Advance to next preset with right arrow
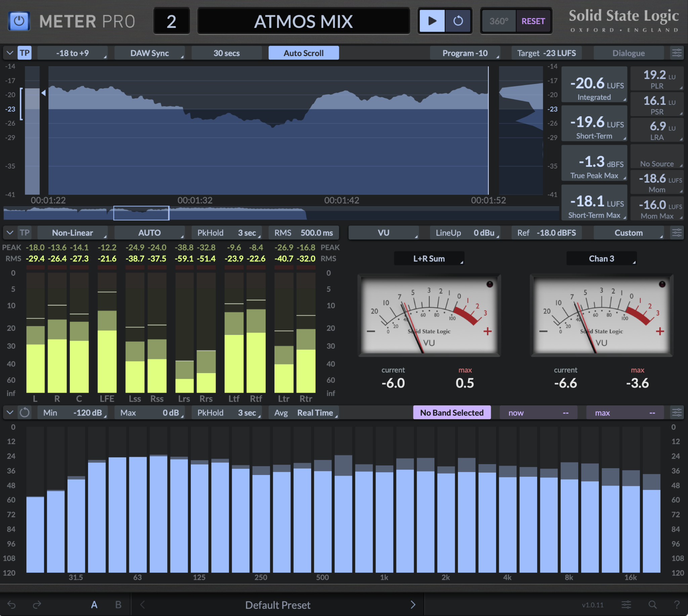This screenshot has width=688, height=616. pos(413,605)
